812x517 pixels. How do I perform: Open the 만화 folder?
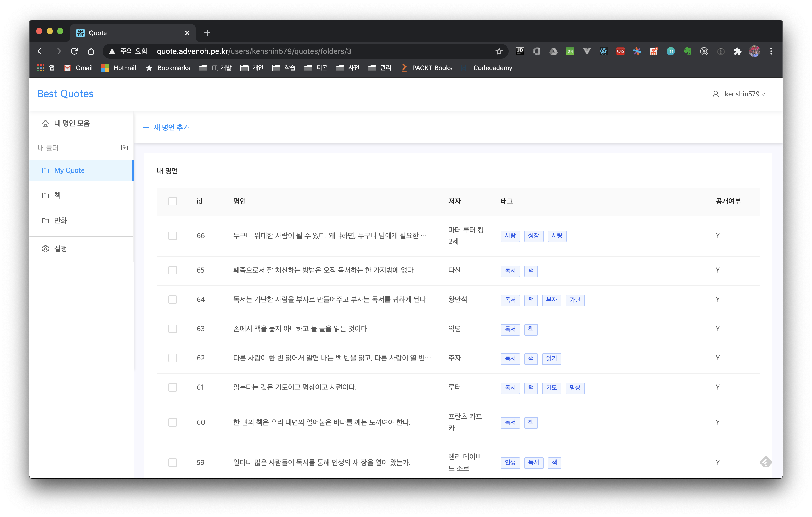(x=61, y=220)
